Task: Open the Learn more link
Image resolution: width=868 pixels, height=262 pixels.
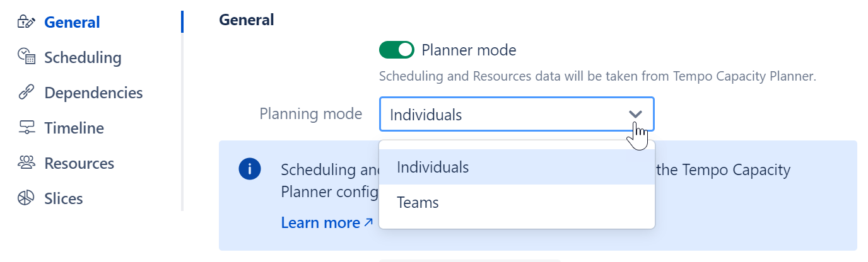Action: (x=320, y=222)
